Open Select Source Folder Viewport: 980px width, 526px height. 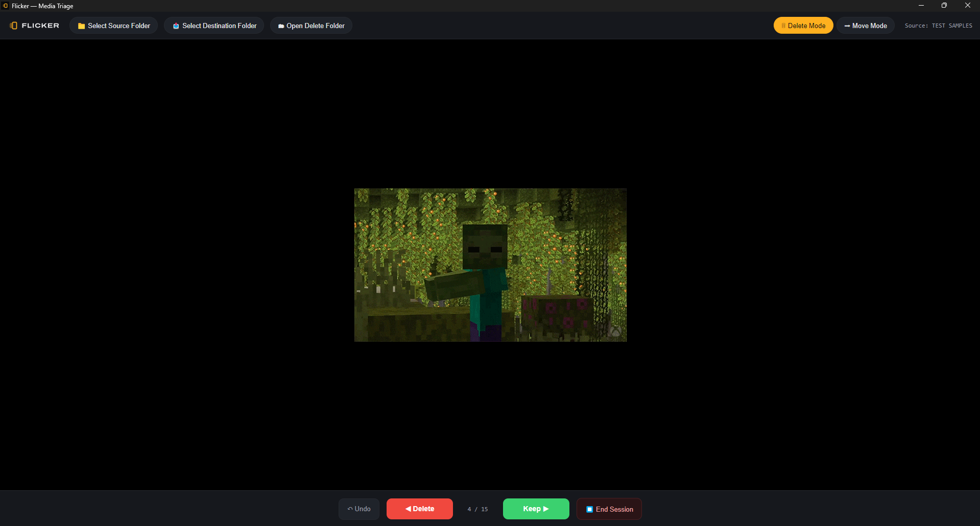tap(114, 26)
